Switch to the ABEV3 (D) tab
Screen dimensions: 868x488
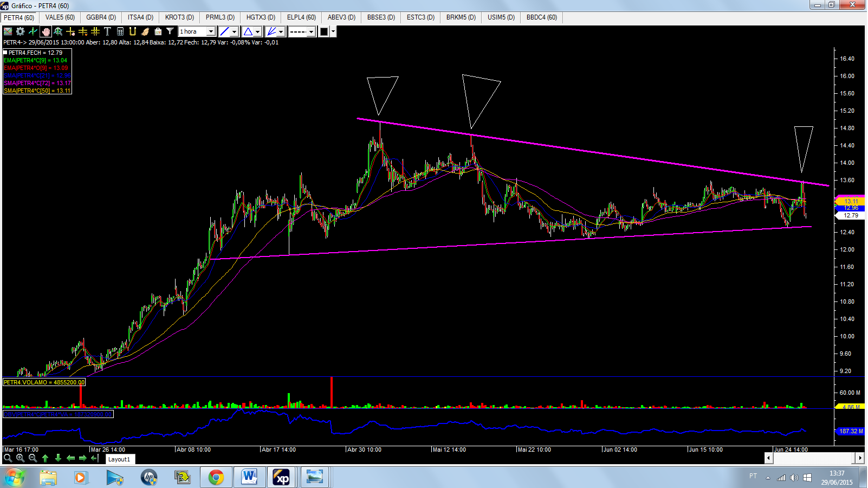(342, 17)
